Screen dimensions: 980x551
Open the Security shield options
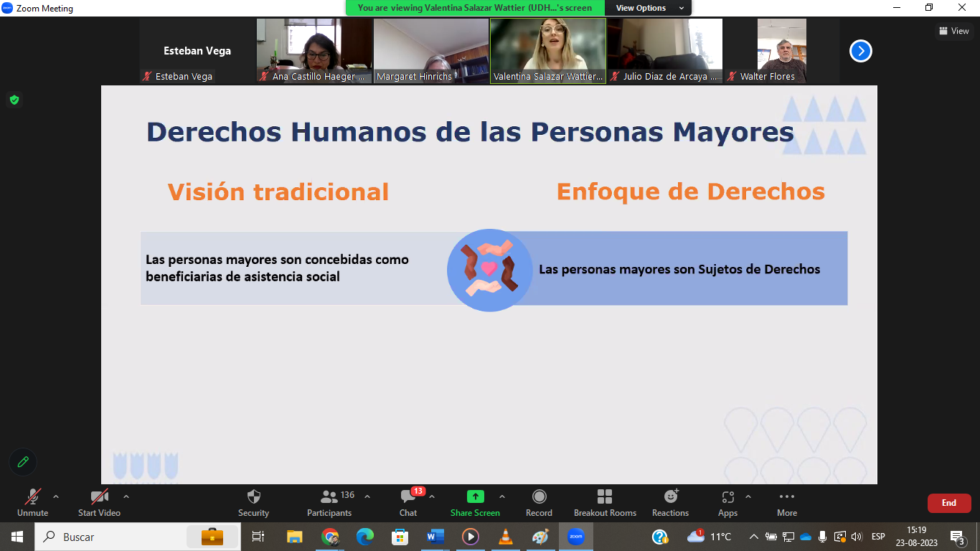253,502
